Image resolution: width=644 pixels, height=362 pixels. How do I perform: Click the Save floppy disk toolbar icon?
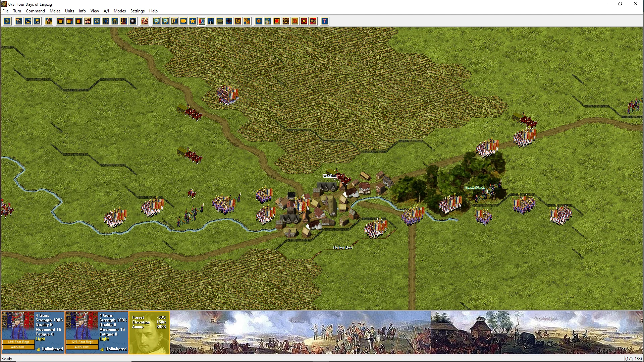tap(37, 21)
